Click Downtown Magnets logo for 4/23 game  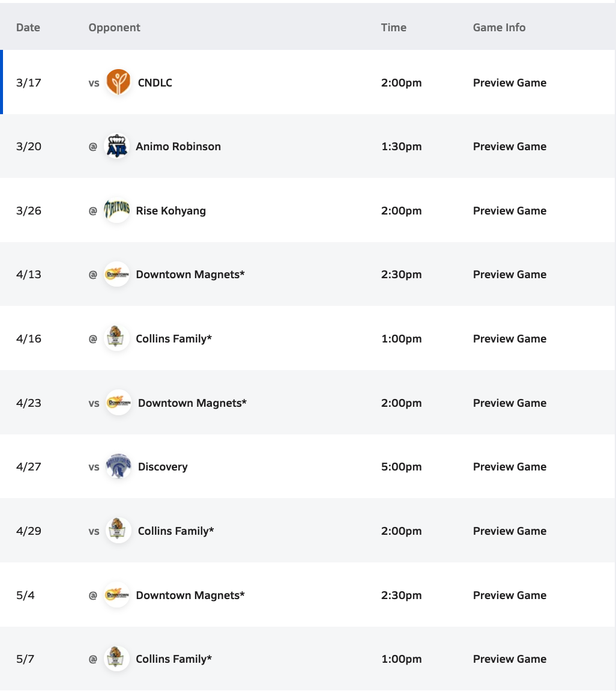point(118,403)
